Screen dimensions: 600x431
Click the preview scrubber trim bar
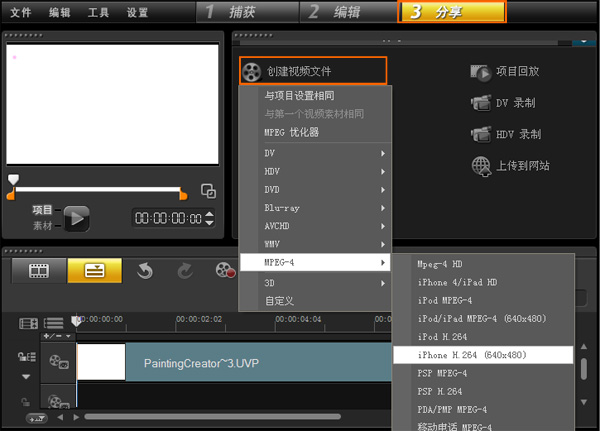(98, 189)
